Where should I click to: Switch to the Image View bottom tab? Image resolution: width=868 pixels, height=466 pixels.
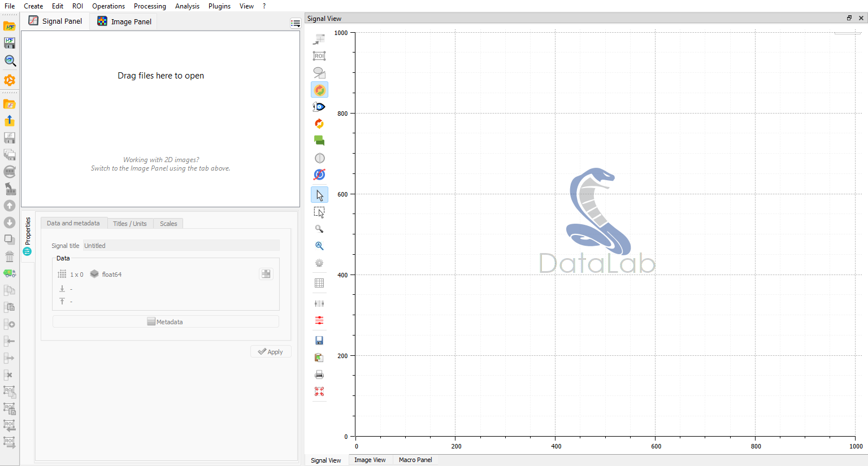pyautogui.click(x=370, y=460)
